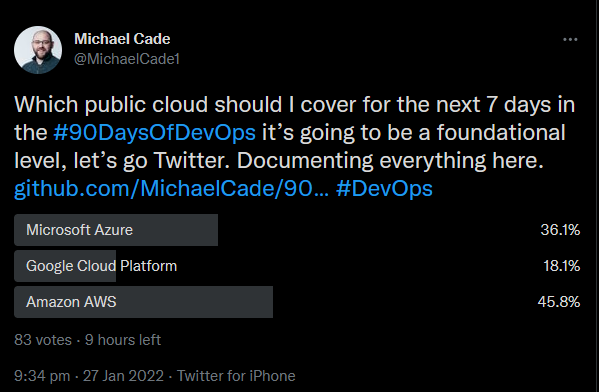Open the @MichaelCade1 handle link
599x392 pixels.
click(x=127, y=59)
